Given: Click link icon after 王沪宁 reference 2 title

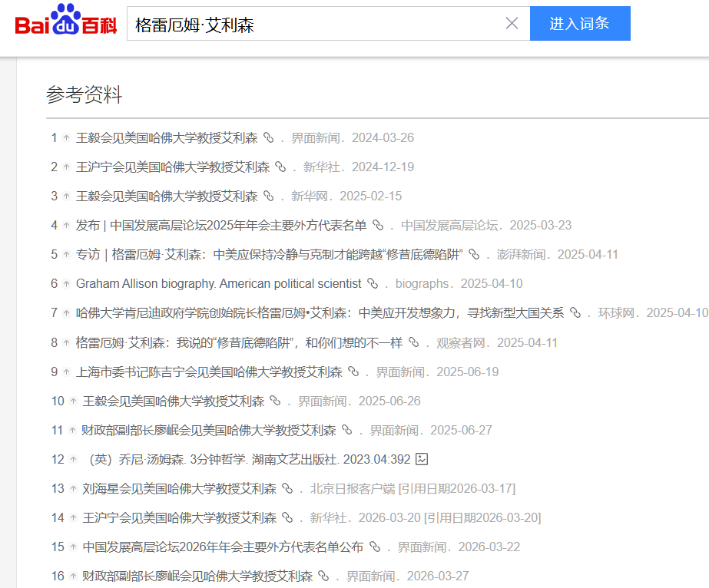Looking at the screenshot, I should (x=281, y=167).
